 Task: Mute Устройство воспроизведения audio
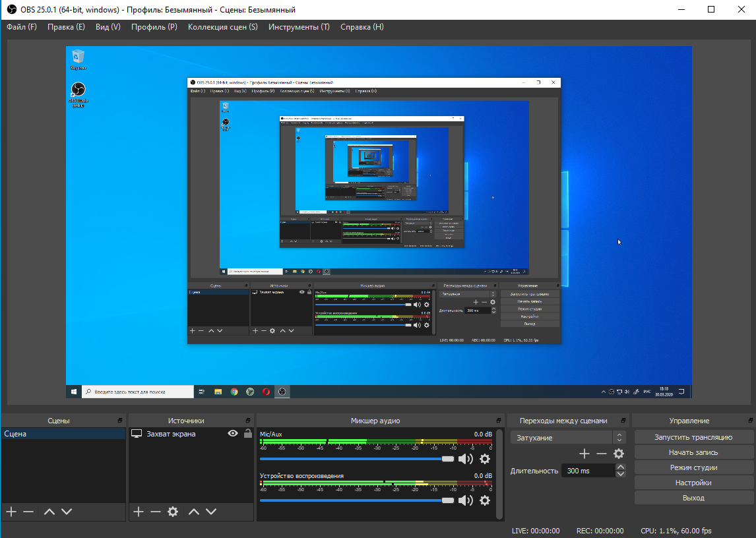click(x=466, y=500)
